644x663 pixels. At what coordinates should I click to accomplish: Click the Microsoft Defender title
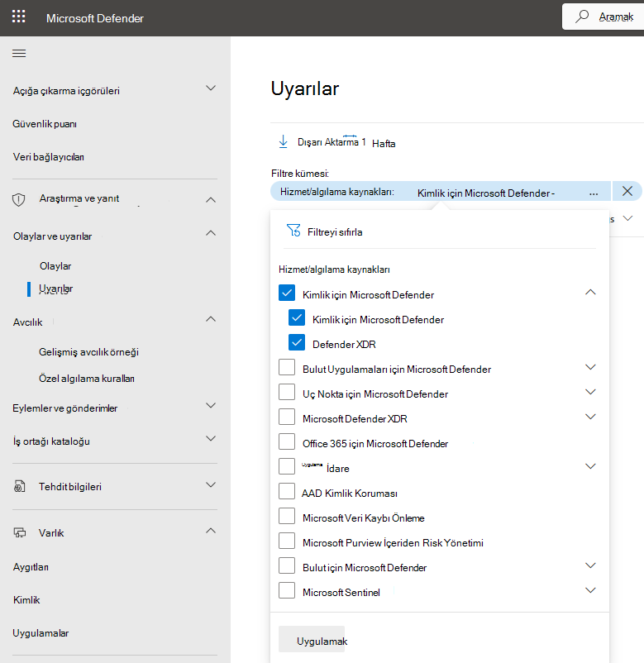click(x=95, y=18)
